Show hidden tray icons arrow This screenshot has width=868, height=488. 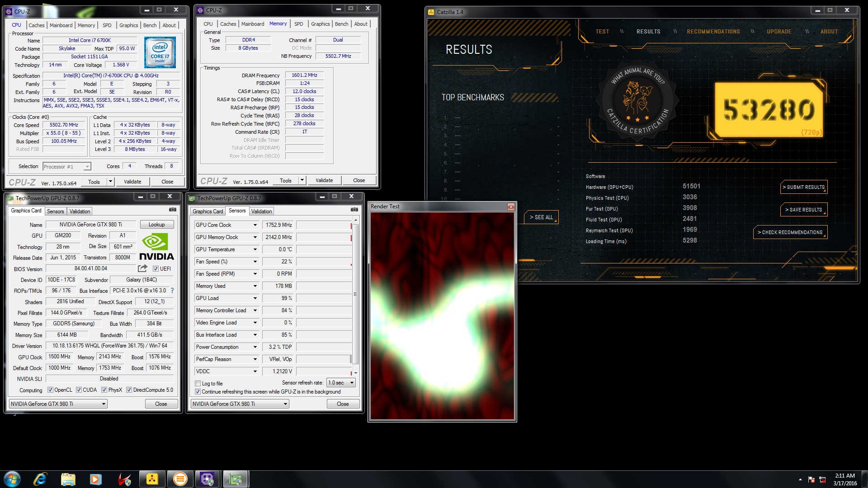point(800,479)
